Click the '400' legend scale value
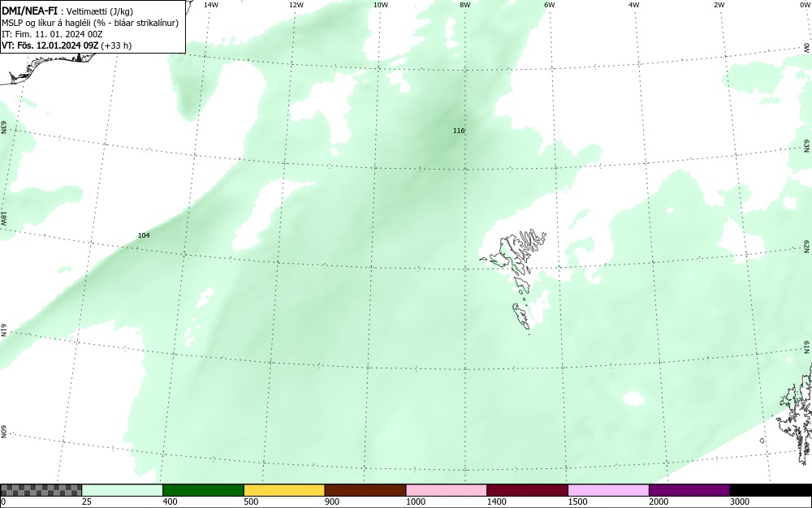 (170, 502)
